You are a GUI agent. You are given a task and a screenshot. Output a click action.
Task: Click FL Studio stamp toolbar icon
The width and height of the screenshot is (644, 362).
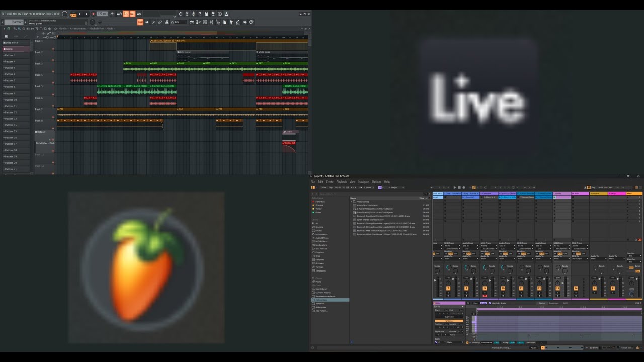pyautogui.click(x=167, y=22)
